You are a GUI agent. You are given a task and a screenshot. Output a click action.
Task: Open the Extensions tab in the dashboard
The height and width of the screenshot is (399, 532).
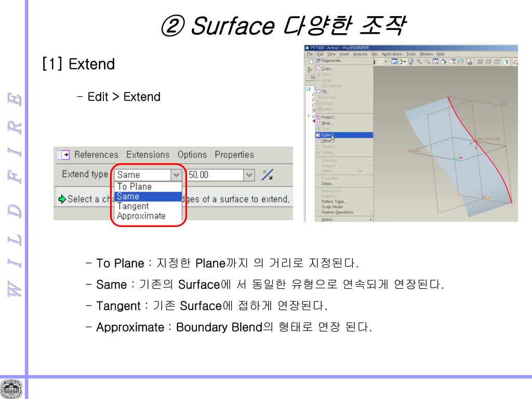click(148, 155)
